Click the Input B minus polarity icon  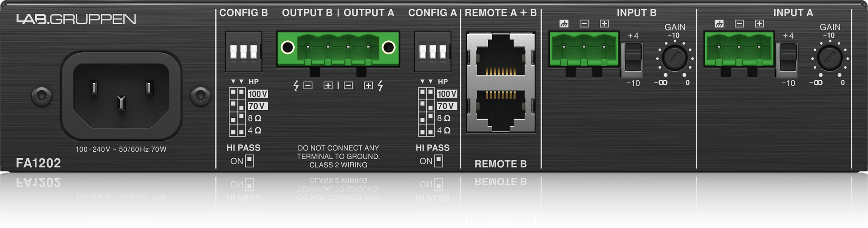pos(584,24)
